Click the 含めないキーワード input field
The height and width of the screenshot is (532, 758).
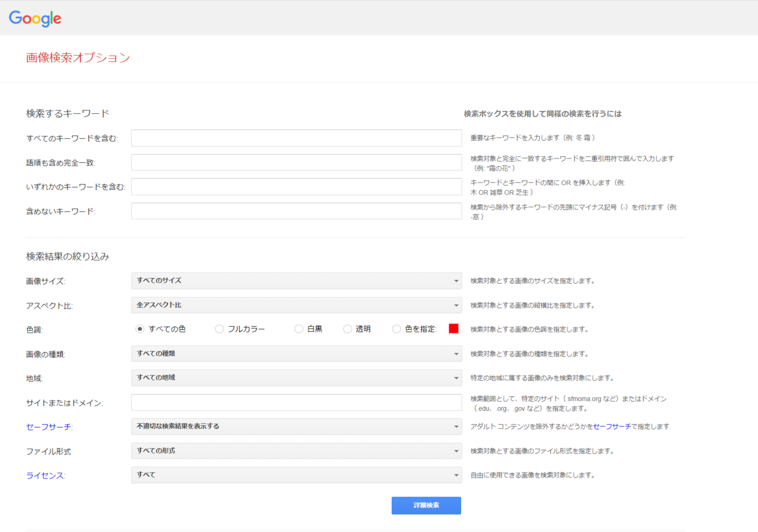coord(297,210)
